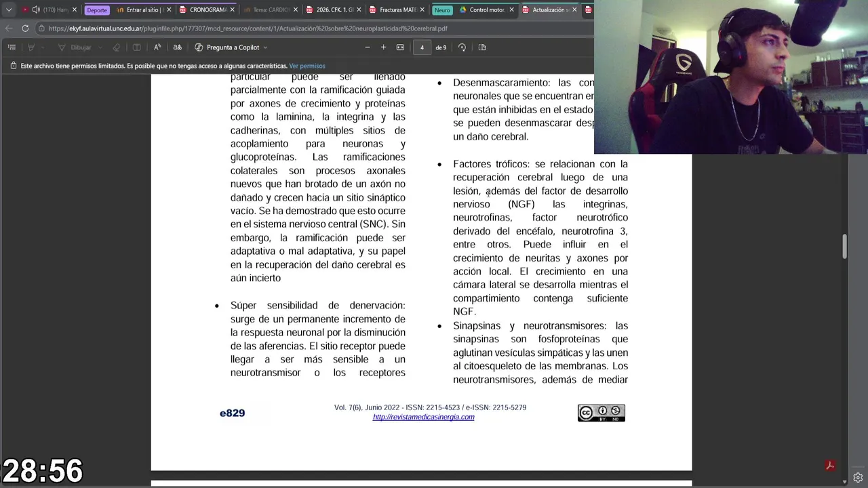
Task: Open the 'Ver permisos' link
Action: 307,66
